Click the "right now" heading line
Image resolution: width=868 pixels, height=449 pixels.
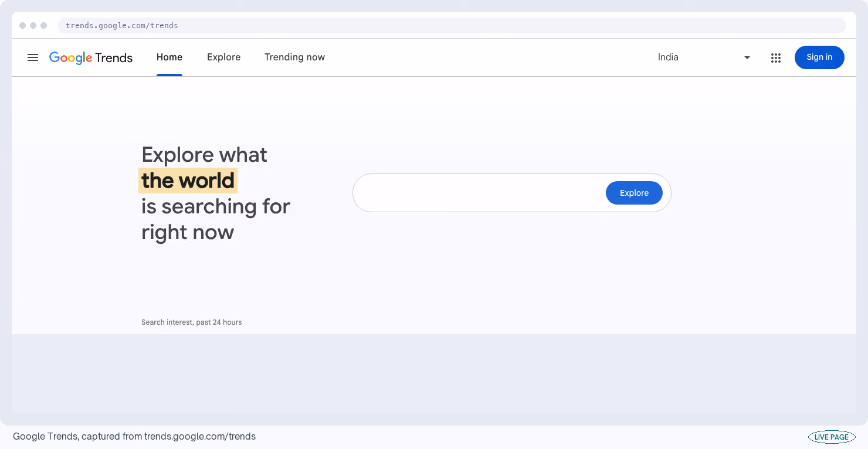(x=188, y=232)
